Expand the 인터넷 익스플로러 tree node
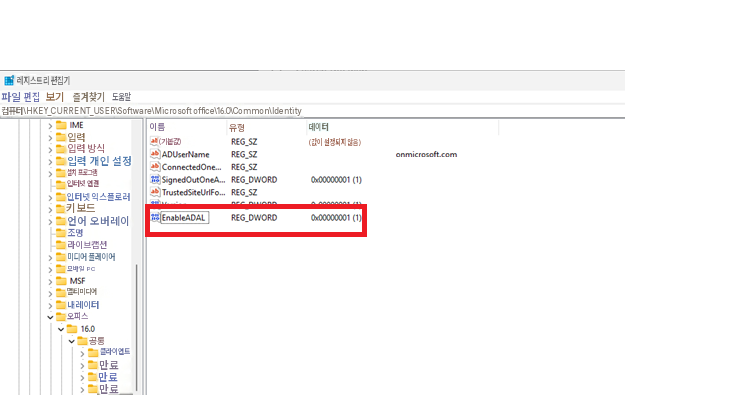 pyautogui.click(x=50, y=198)
